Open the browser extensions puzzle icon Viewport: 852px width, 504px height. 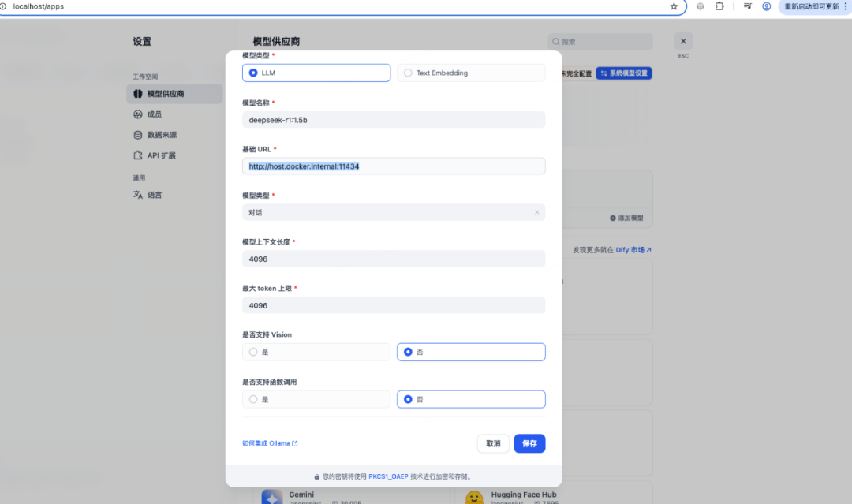click(719, 6)
